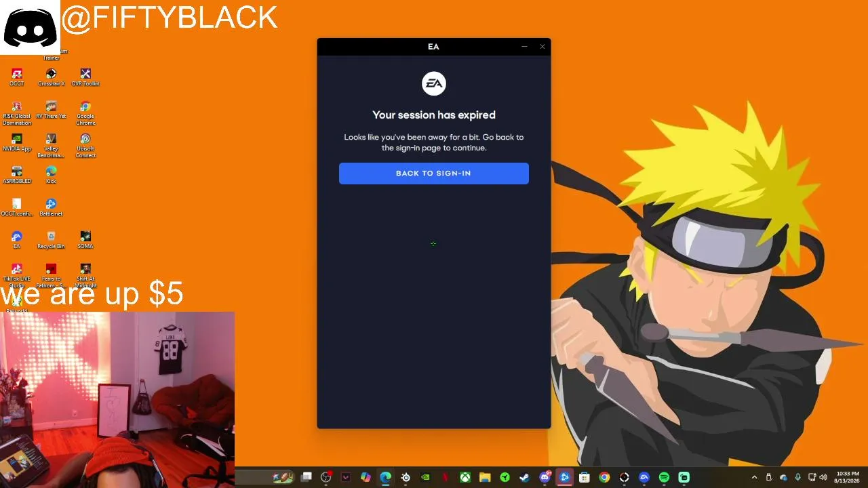Image resolution: width=868 pixels, height=488 pixels.
Task: Click the microphone tray icon
Action: tap(797, 477)
